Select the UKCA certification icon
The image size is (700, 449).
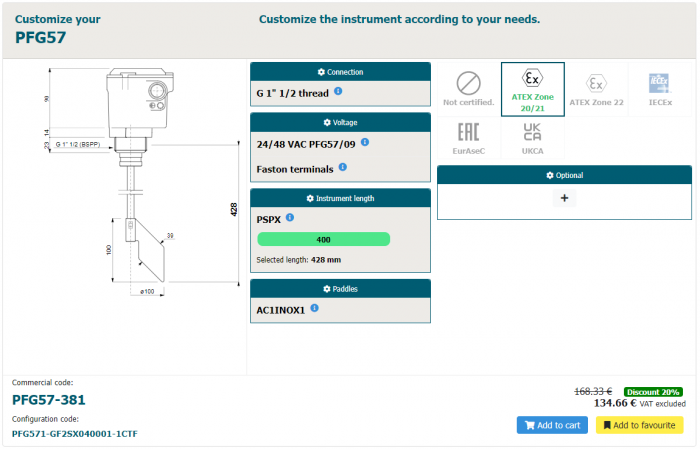click(x=533, y=139)
